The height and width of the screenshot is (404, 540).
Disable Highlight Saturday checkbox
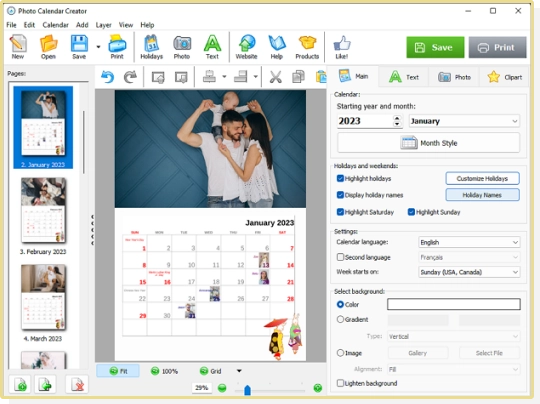(340, 212)
